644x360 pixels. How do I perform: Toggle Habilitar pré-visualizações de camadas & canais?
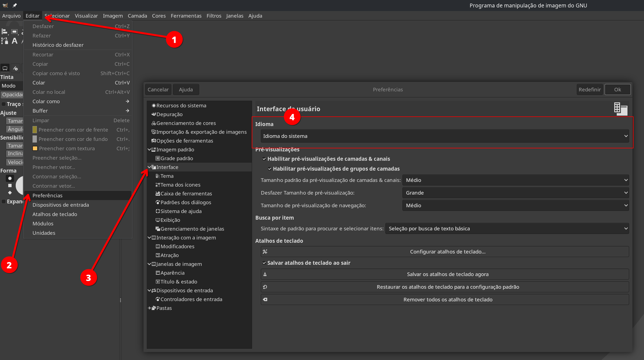click(264, 159)
